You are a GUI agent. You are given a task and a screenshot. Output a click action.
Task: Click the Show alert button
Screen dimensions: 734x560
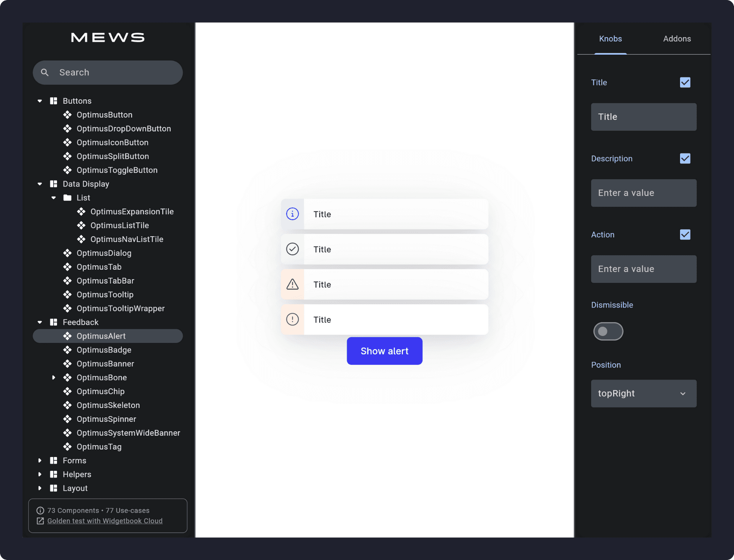pyautogui.click(x=384, y=351)
